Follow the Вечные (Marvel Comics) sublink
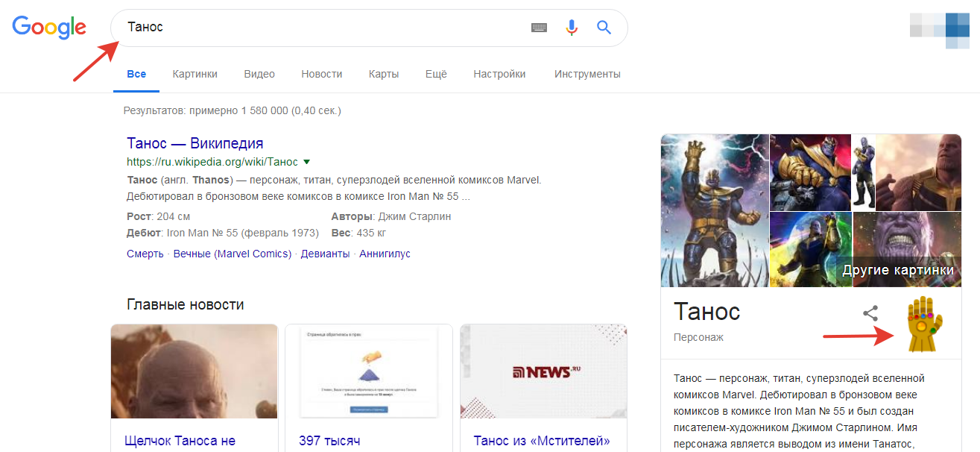The image size is (980, 452). tap(232, 254)
